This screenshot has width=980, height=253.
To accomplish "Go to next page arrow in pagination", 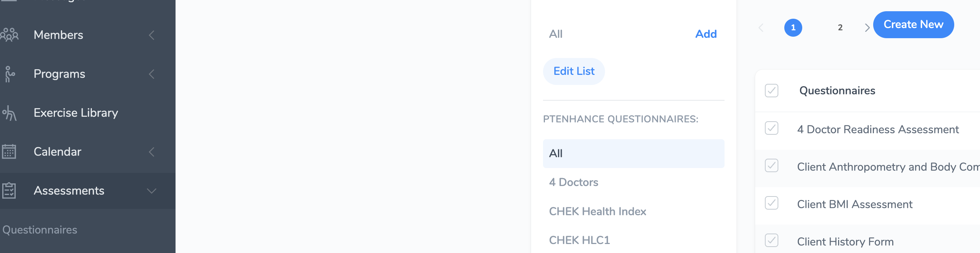I will [x=866, y=28].
